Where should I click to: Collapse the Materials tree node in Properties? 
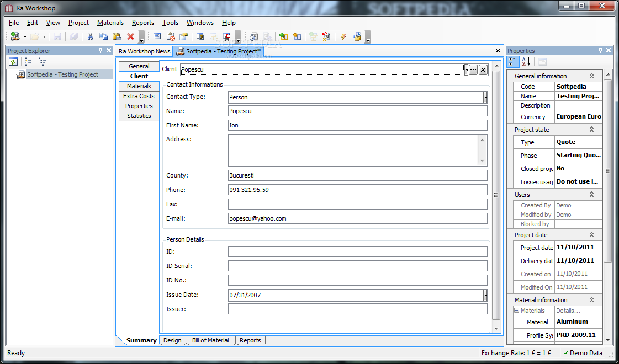[x=516, y=311]
